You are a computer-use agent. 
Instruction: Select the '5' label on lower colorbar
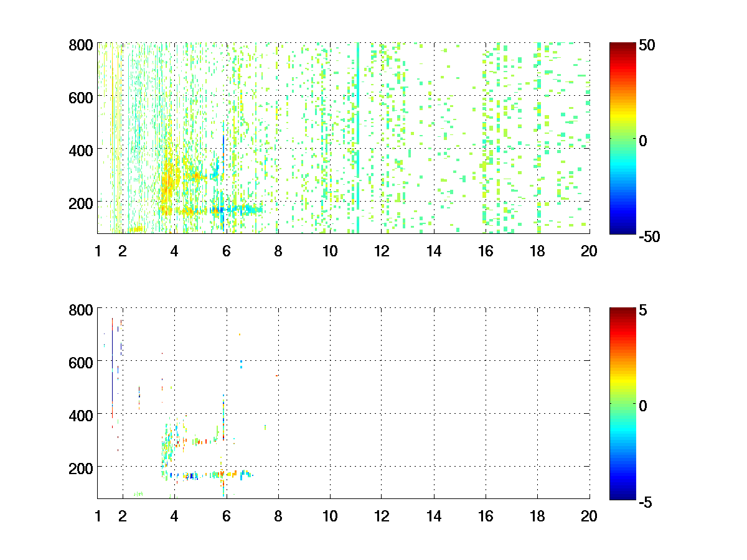[644, 311]
